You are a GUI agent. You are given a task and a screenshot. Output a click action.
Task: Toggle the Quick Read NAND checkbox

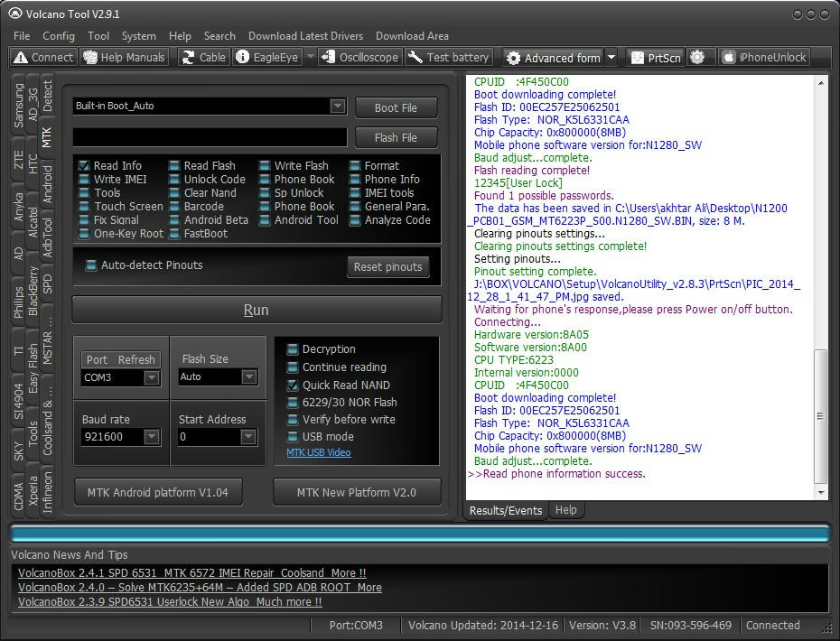[293, 385]
